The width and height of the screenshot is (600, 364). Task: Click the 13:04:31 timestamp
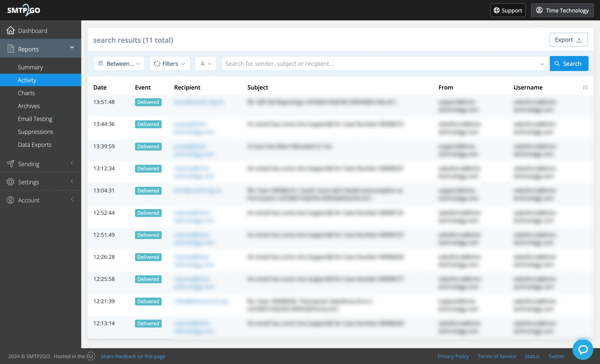point(104,190)
